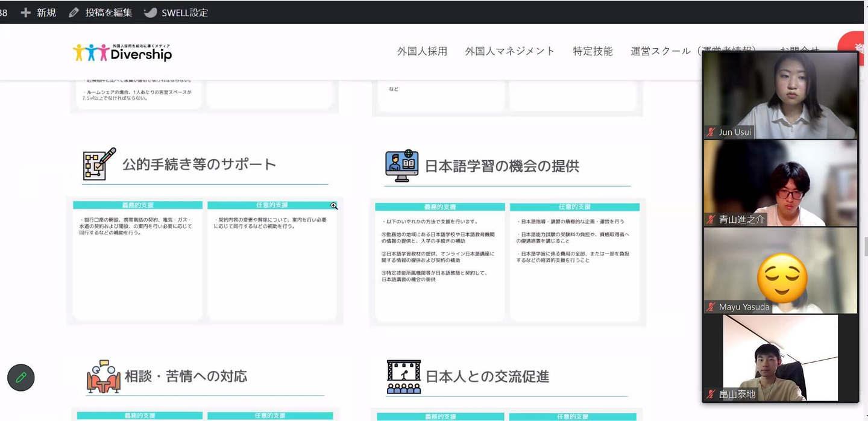Image resolution: width=868 pixels, height=421 pixels.
Task: Click the 日本人との交流促進 heading
Action: [x=488, y=377]
